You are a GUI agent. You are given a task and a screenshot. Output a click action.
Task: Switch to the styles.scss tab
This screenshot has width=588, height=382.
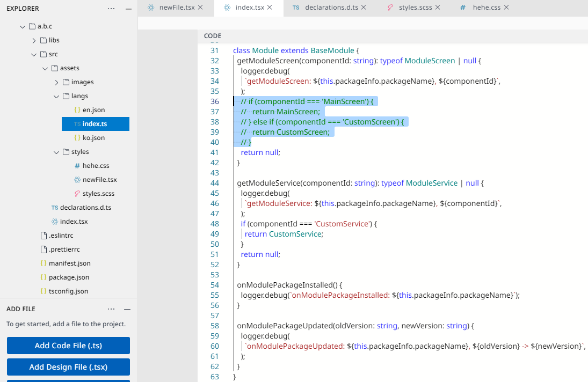coord(415,8)
